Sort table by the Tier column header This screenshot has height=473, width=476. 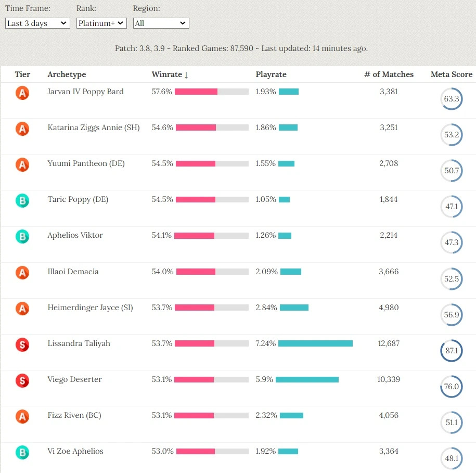tap(22, 74)
